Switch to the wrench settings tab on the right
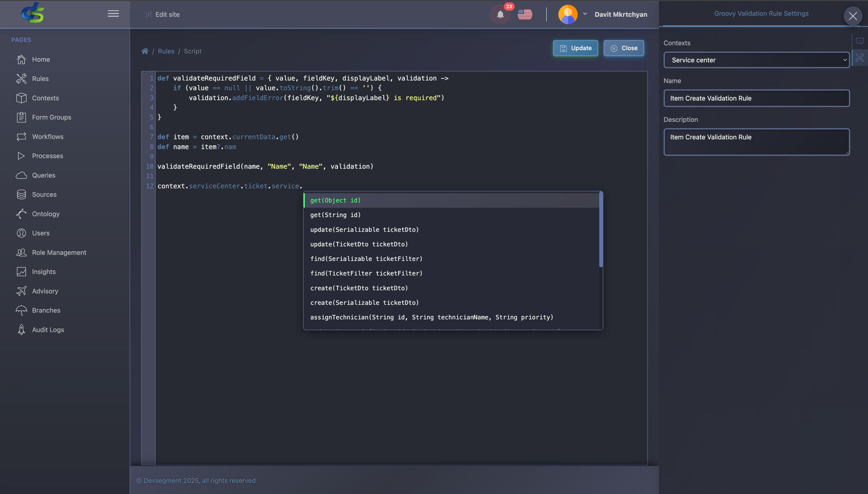 [860, 58]
